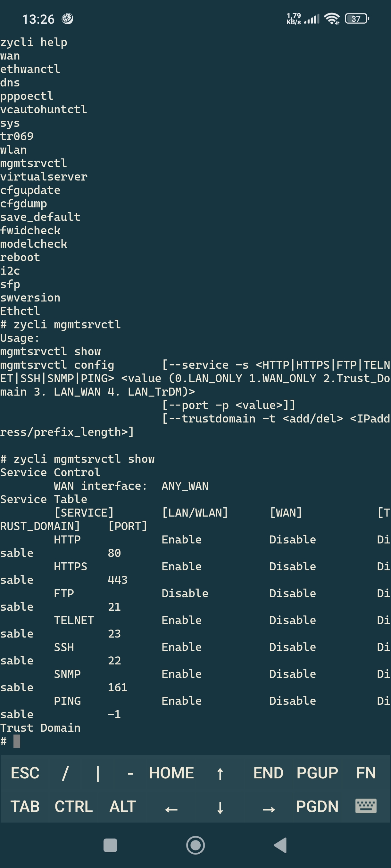Screen dimensions: 391x868
Task: Open Android recent apps square button
Action: (x=110, y=845)
